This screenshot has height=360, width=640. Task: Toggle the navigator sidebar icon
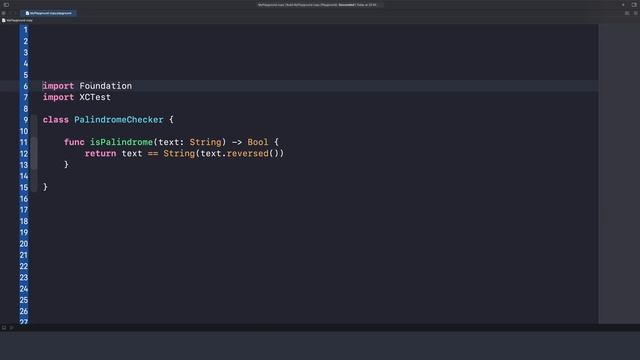6,5
